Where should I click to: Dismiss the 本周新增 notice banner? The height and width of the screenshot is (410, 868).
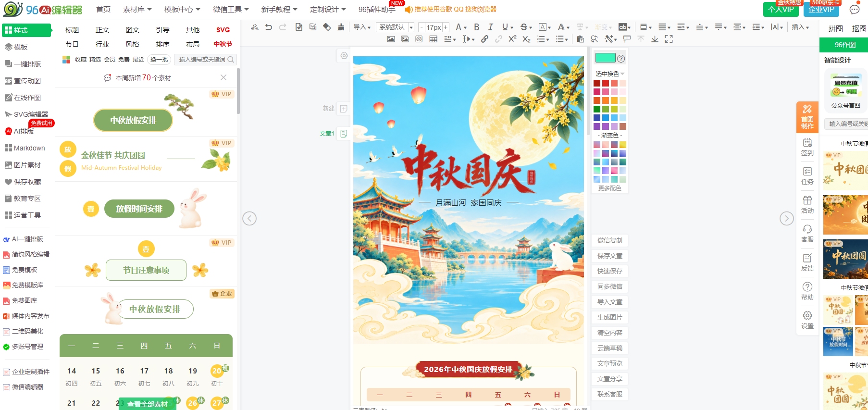(223, 77)
